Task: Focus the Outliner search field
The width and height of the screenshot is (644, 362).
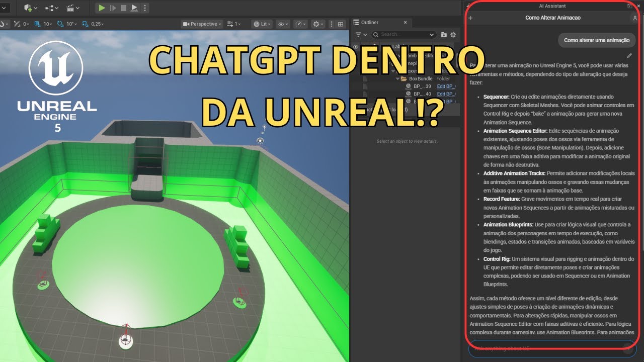Action: (x=403, y=35)
